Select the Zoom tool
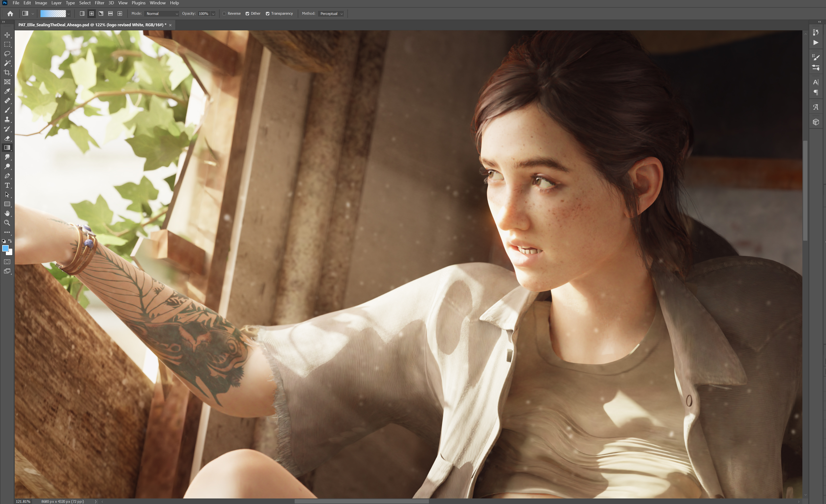Image resolution: width=826 pixels, height=504 pixels. (x=7, y=223)
